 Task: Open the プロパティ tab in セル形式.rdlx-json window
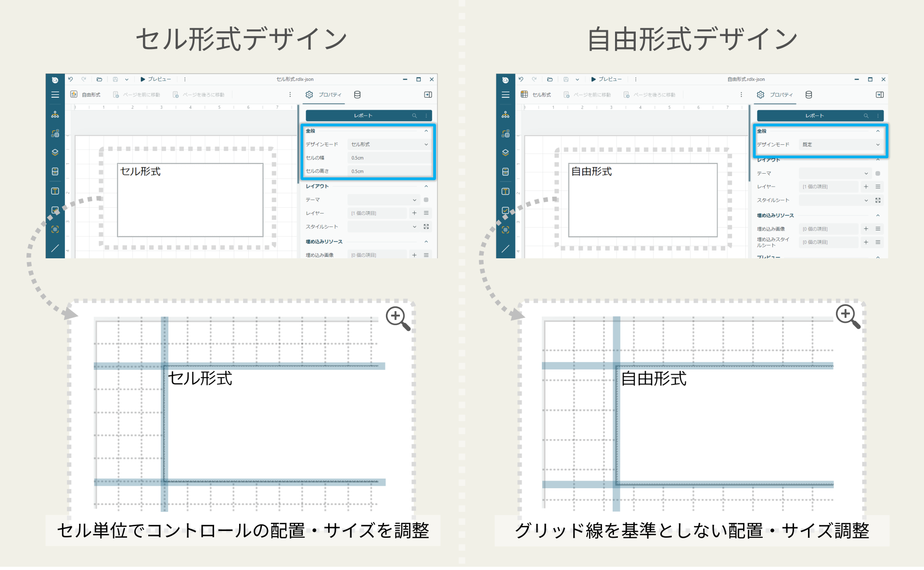point(324,95)
